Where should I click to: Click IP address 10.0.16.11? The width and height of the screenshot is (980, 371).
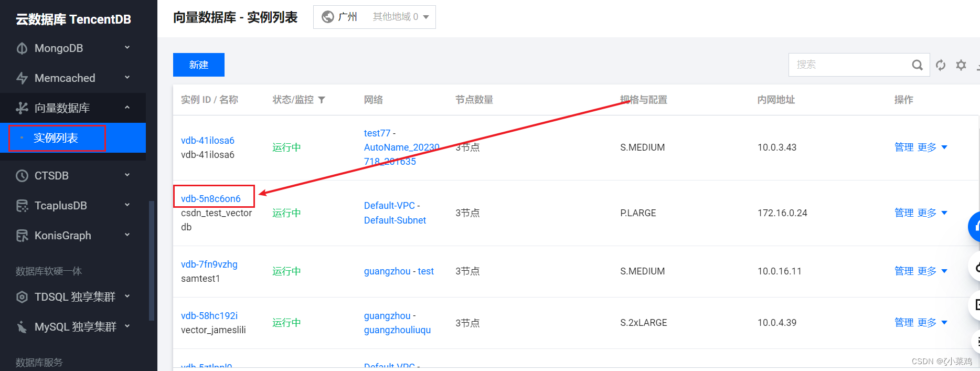780,271
